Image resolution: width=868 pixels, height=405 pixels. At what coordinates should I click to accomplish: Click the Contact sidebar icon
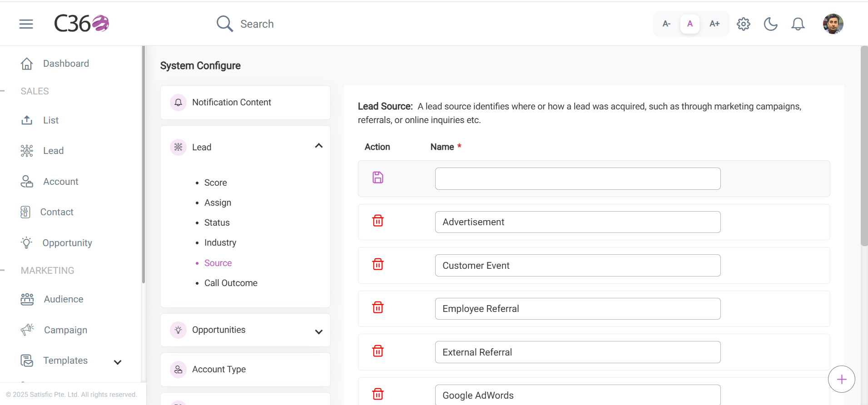(25, 212)
